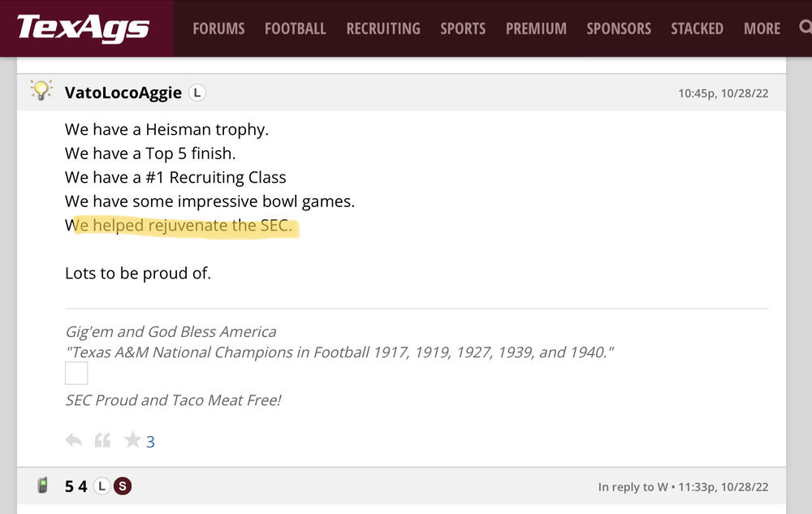Click the empty signature image placeholder
Image resolution: width=812 pixels, height=514 pixels.
point(76,374)
